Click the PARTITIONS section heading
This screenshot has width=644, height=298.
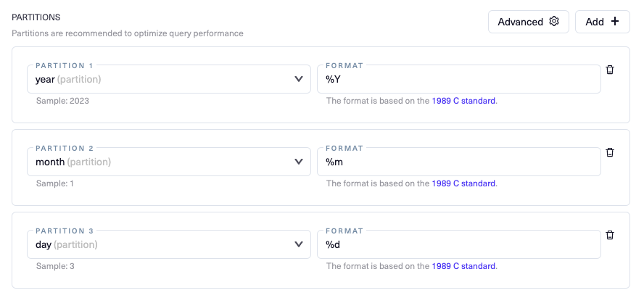point(36,17)
